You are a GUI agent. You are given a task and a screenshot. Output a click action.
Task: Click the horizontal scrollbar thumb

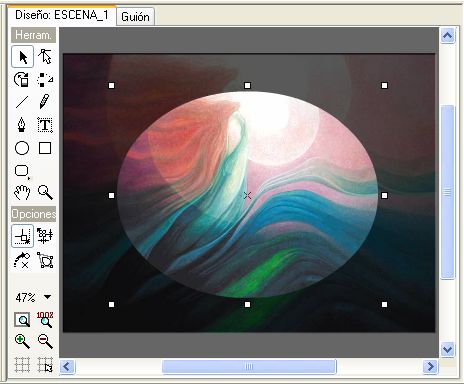tap(249, 367)
